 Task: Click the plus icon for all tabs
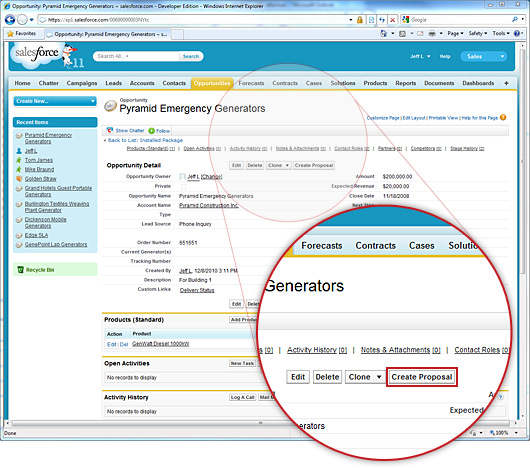[x=506, y=83]
